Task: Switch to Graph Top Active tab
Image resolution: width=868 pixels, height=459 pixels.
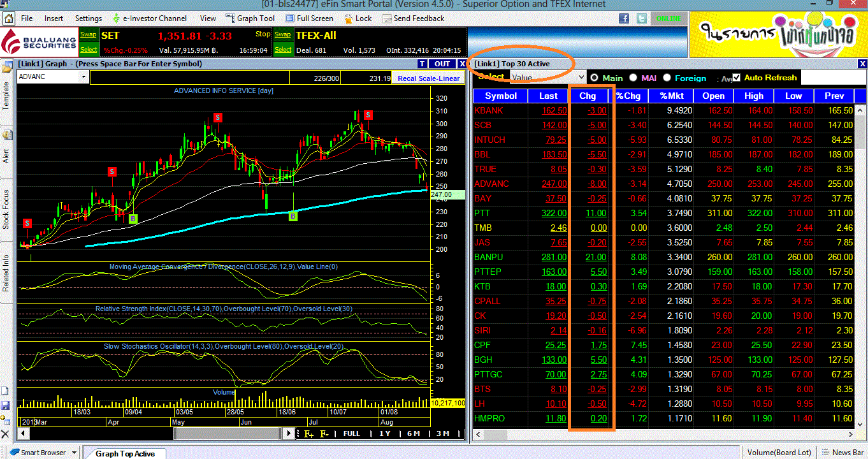Action: pyautogui.click(x=126, y=453)
